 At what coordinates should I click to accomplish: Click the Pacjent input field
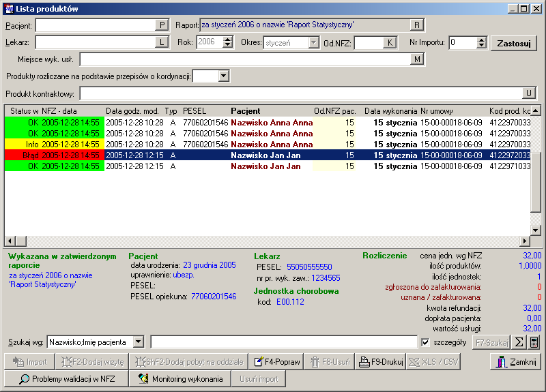coord(96,25)
